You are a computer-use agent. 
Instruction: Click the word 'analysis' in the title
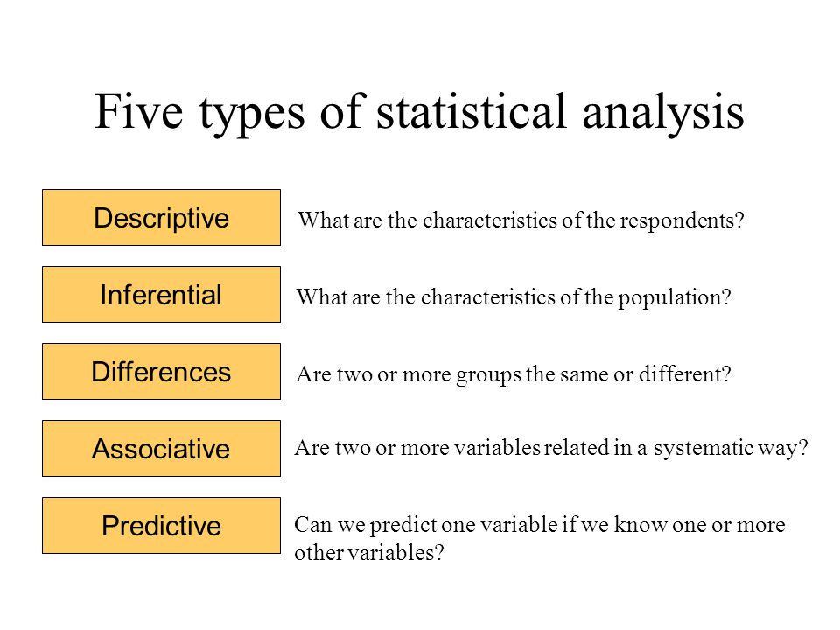tap(663, 113)
